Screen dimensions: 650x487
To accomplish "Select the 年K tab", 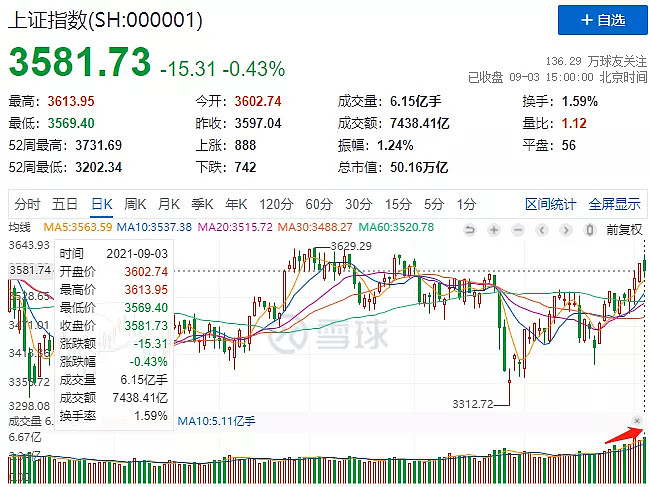I will (x=236, y=204).
